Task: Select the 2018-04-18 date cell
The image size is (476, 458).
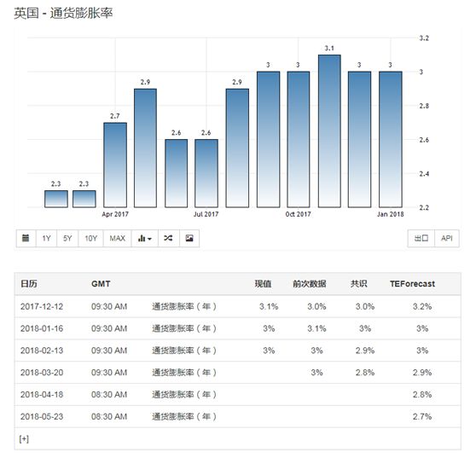Action: pyautogui.click(x=42, y=395)
